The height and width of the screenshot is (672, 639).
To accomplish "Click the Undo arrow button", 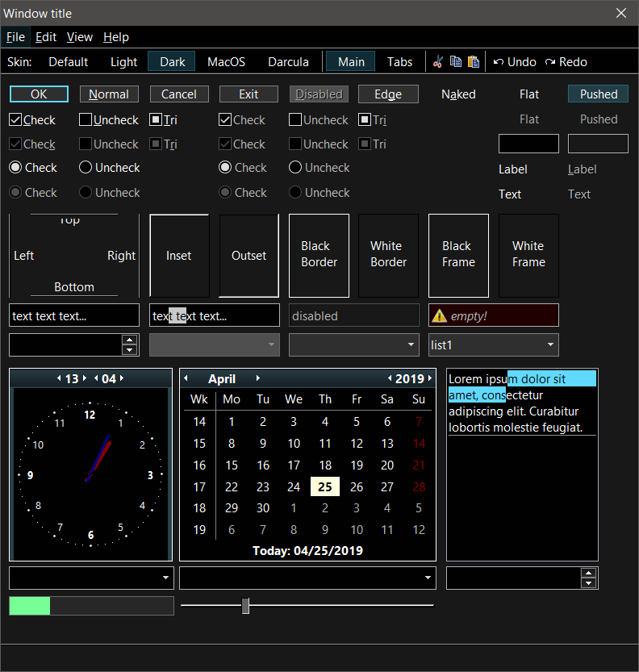I will pyautogui.click(x=515, y=62).
